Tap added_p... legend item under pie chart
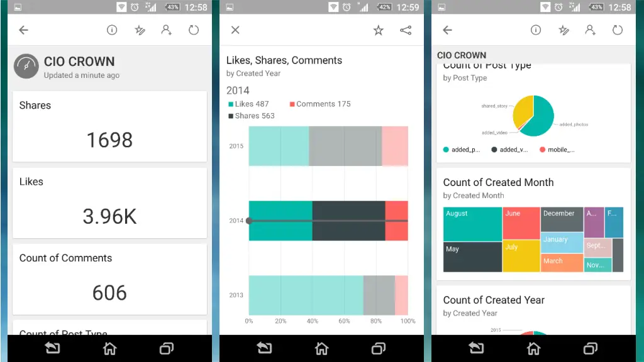The image size is (644, 362). [462, 150]
